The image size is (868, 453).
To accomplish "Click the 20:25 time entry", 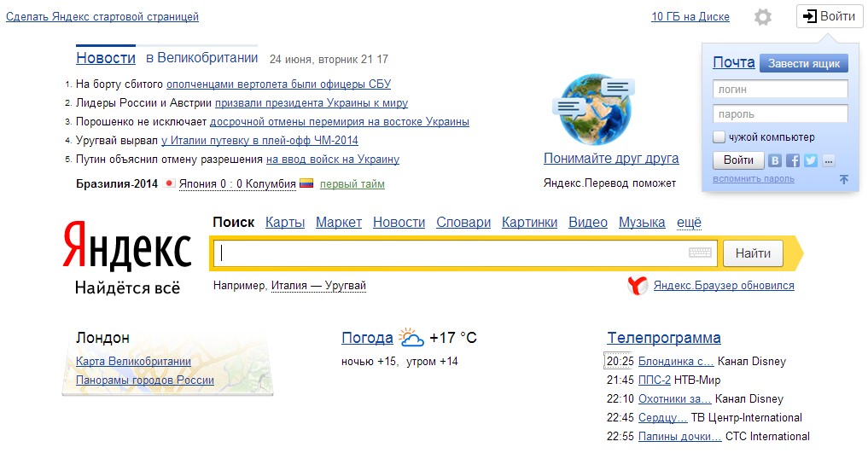I will [620, 361].
